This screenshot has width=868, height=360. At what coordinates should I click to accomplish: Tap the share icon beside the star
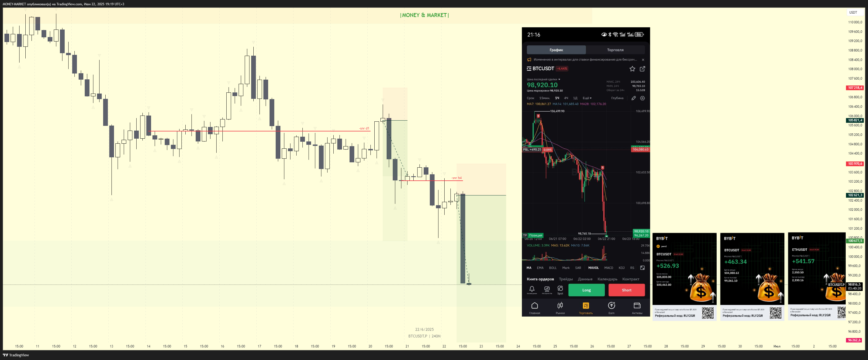pyautogui.click(x=642, y=69)
